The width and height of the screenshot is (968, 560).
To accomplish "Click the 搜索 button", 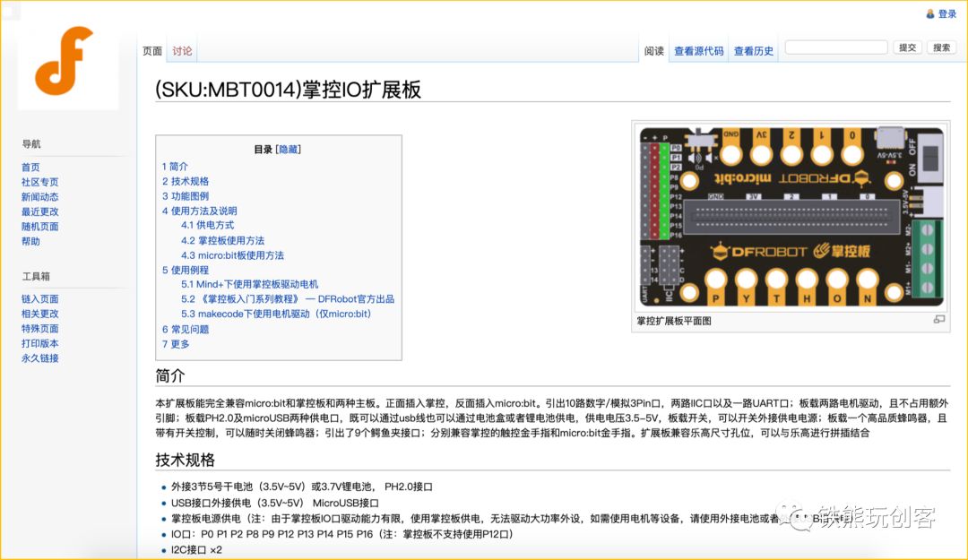I will tap(941, 47).
